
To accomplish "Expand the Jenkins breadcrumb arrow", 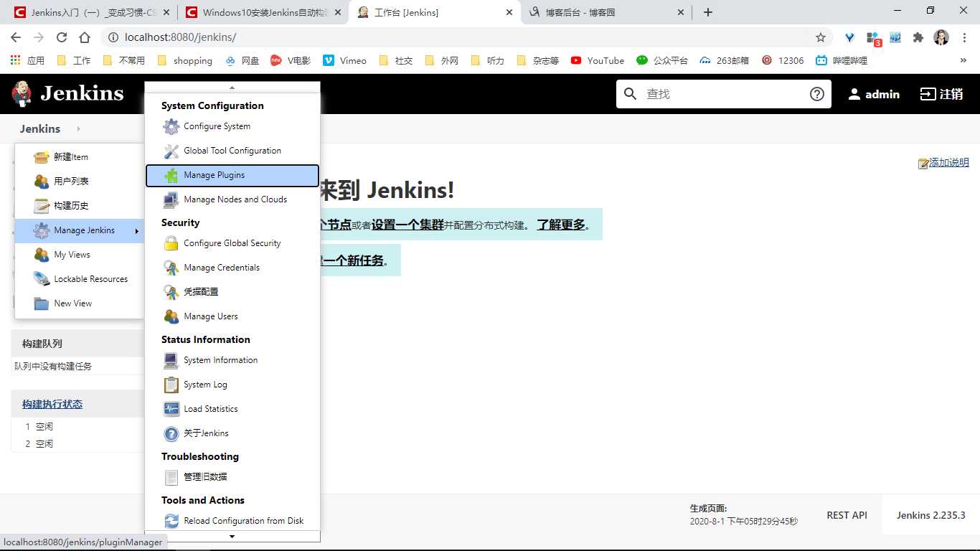I will point(78,129).
